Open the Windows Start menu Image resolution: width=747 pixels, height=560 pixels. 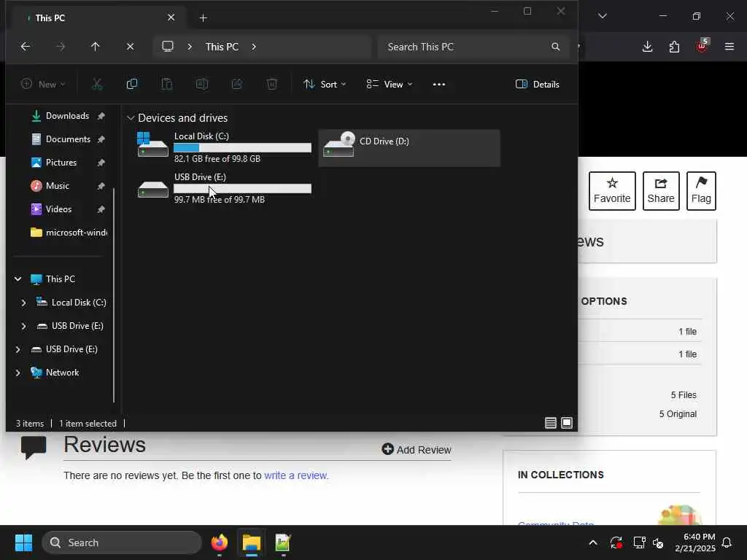pyautogui.click(x=23, y=542)
